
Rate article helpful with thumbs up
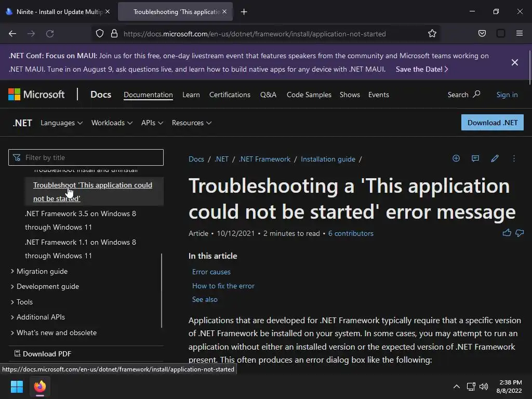click(x=507, y=233)
